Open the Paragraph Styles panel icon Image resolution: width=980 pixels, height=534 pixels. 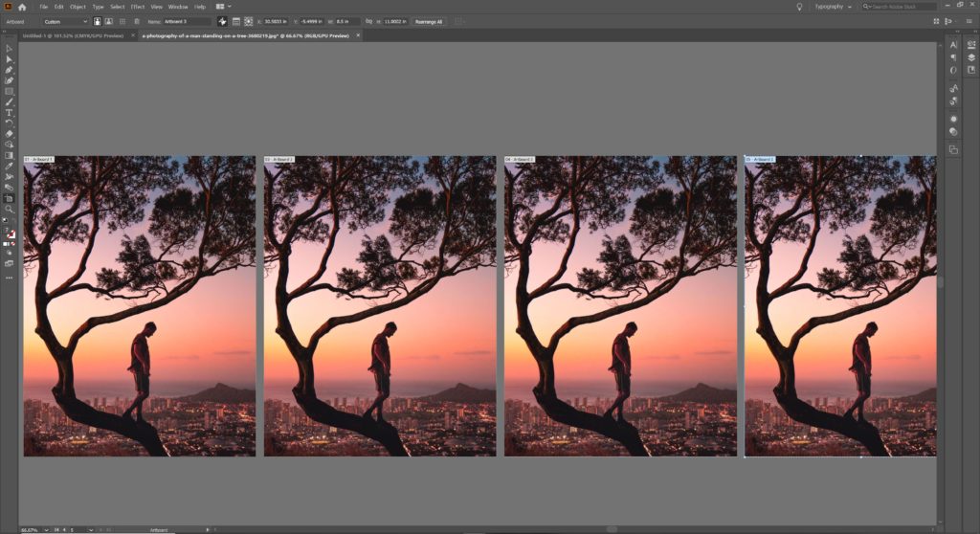953,100
